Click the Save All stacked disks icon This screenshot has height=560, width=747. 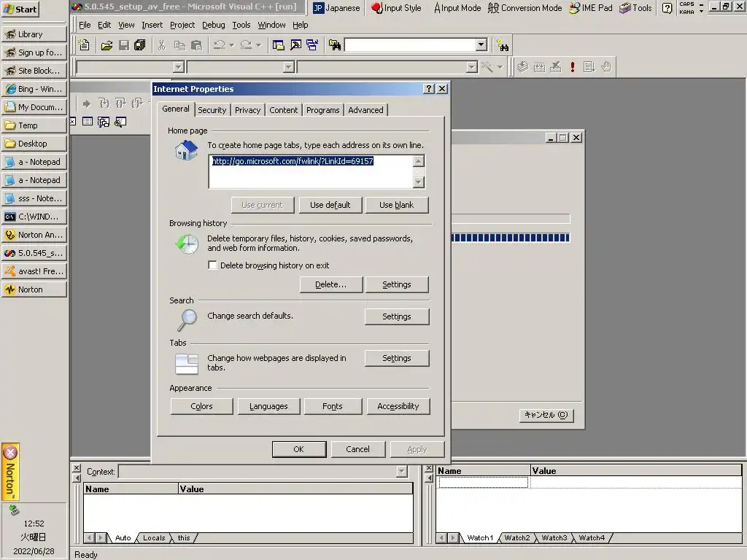pos(139,45)
